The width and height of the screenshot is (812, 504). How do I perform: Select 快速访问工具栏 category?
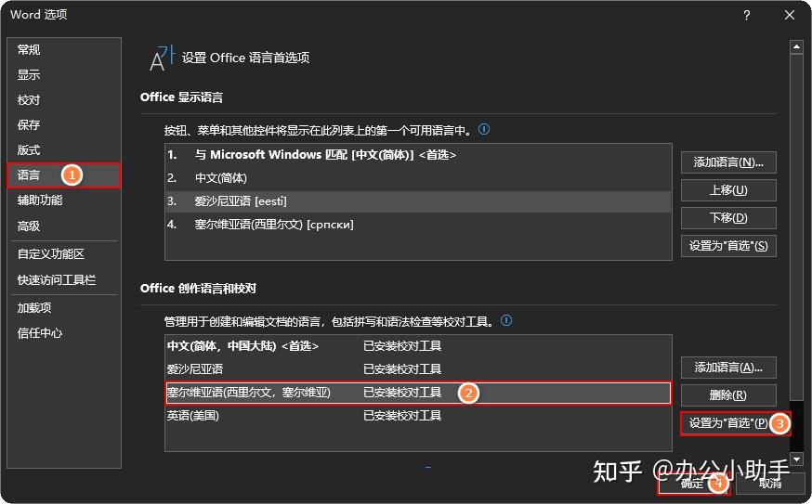click(x=64, y=280)
